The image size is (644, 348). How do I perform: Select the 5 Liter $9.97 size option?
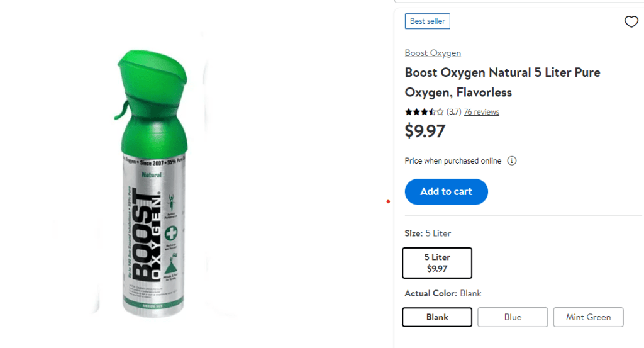click(x=437, y=263)
